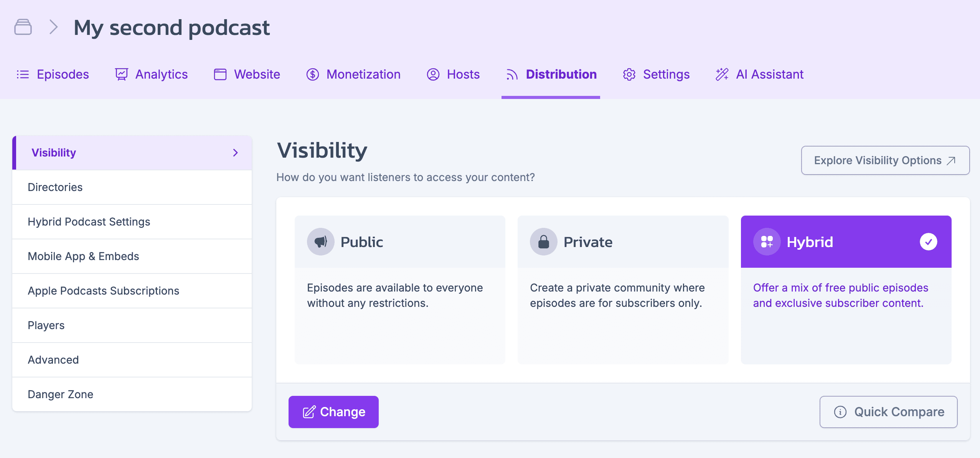Open the Episodes tab
The width and height of the screenshot is (980, 458).
tap(53, 74)
